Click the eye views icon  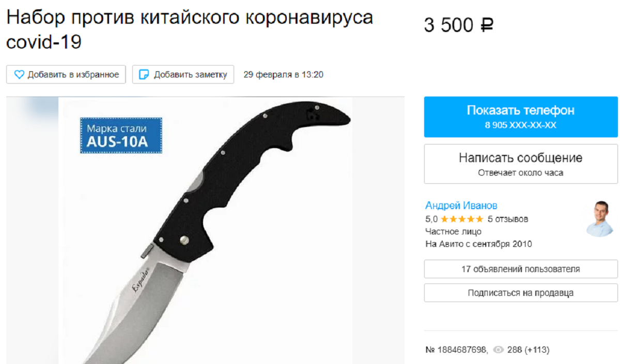(498, 350)
